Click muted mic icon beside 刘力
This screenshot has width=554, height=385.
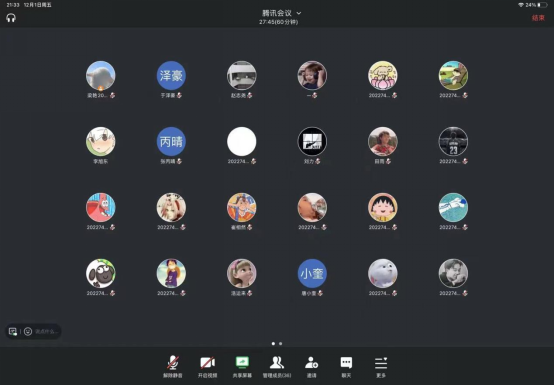318,161
